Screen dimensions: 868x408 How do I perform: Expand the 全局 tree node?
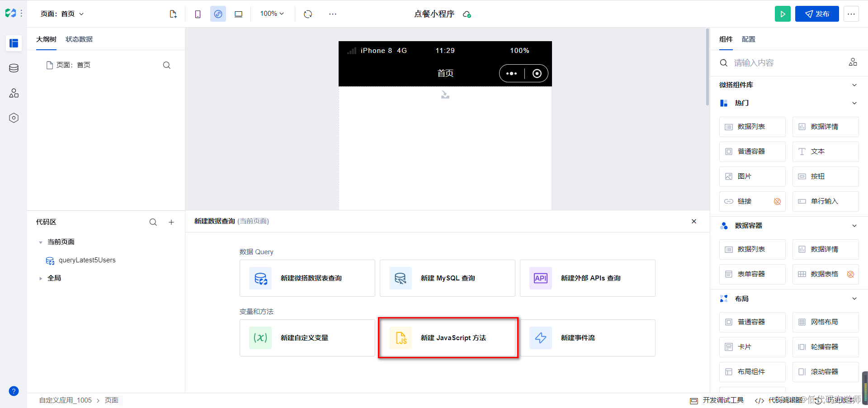coord(41,279)
